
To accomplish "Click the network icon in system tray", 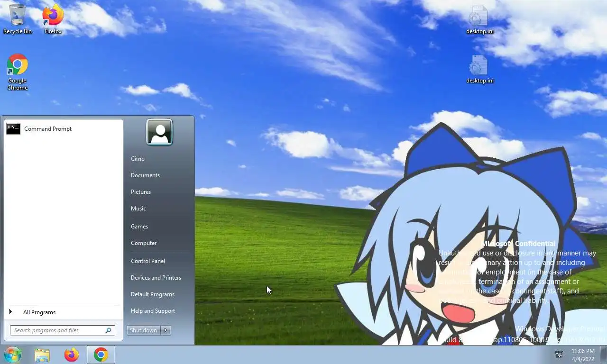I will click(x=559, y=355).
